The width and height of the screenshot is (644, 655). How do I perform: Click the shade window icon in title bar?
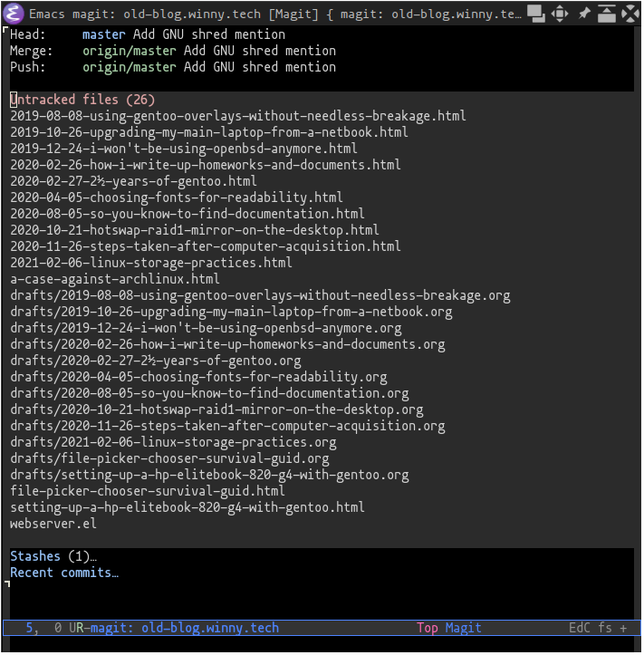point(607,14)
